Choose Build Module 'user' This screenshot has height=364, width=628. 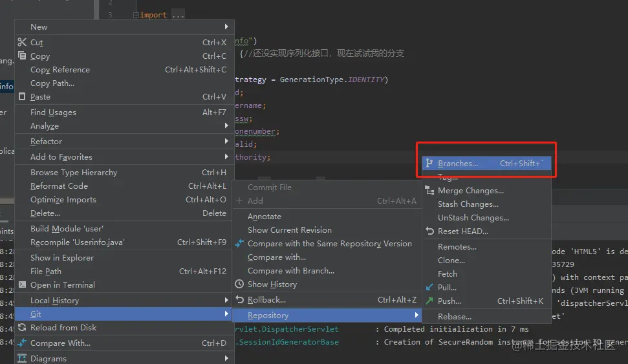(124, 229)
